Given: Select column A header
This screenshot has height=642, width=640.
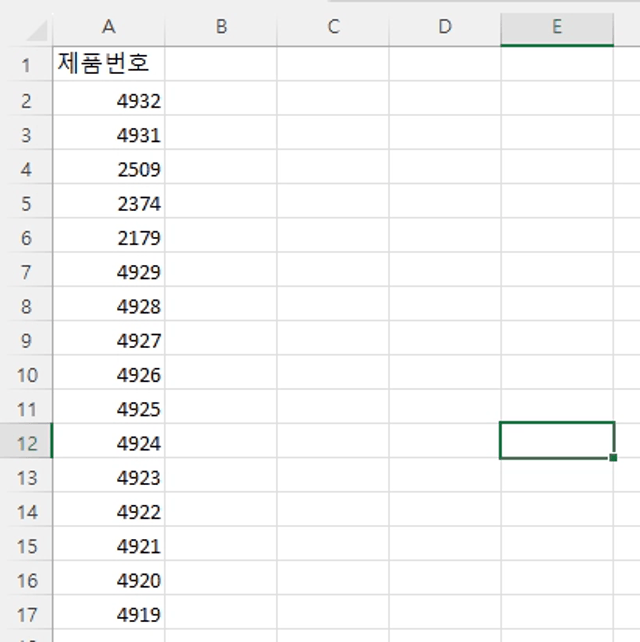Looking at the screenshot, I should (109, 28).
